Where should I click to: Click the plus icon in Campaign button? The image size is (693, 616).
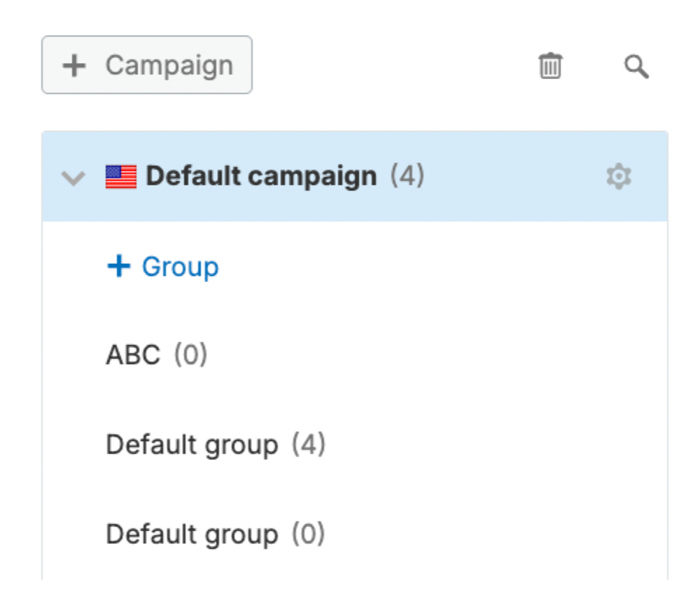coord(73,66)
